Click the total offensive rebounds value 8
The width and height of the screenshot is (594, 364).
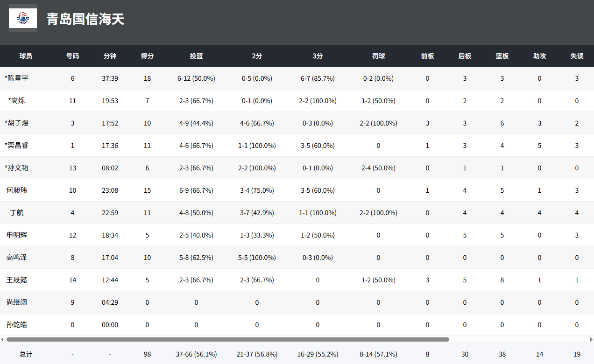pyautogui.click(x=427, y=354)
